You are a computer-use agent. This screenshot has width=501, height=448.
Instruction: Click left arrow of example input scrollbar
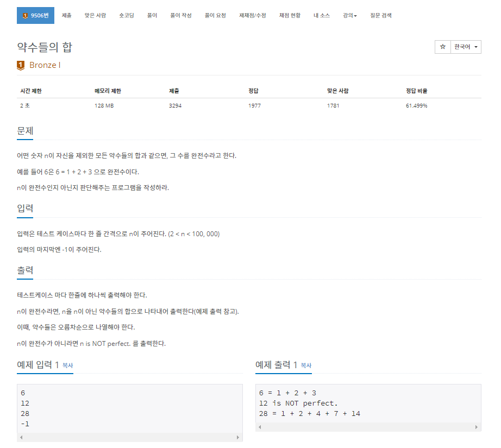coord(21,437)
